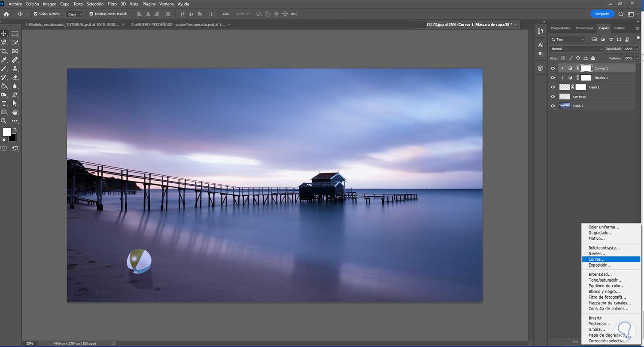Hide the Curvas 1 layer

point(553,68)
